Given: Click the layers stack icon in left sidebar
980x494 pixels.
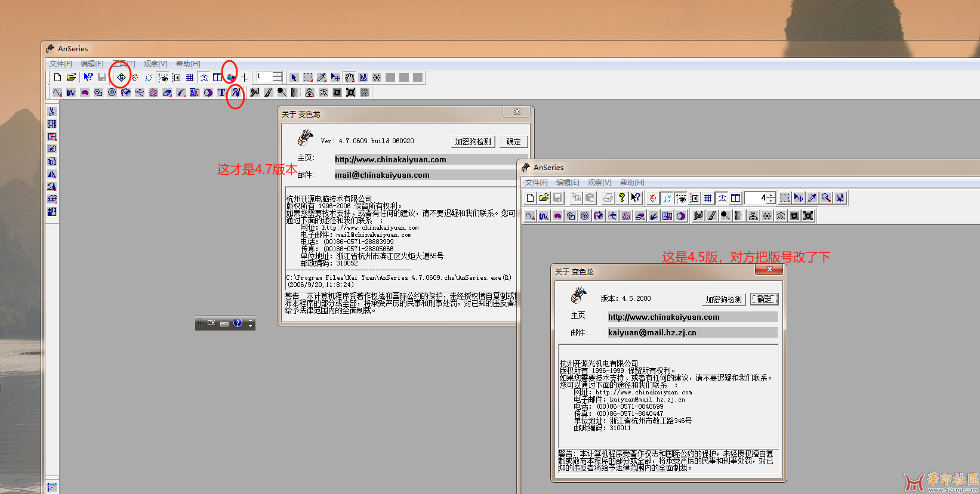Looking at the screenshot, I should pos(52,199).
